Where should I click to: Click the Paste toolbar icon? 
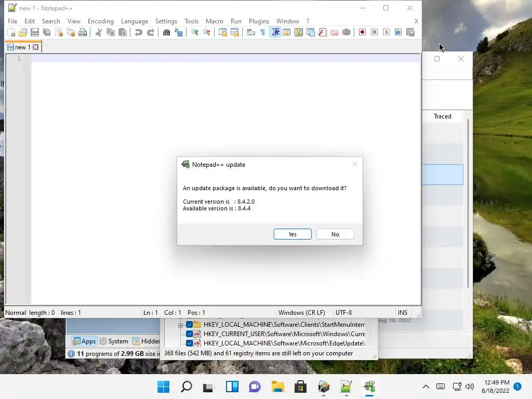(x=123, y=32)
